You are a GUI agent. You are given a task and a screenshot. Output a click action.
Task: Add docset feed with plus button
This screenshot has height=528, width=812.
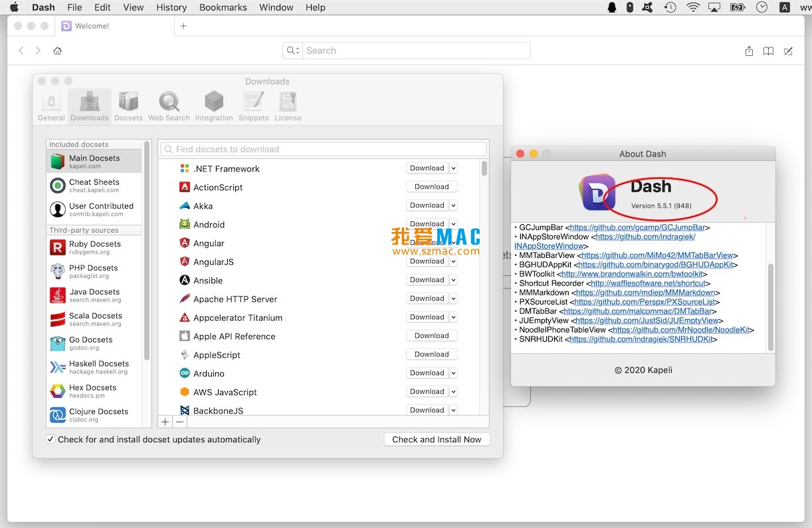click(165, 422)
